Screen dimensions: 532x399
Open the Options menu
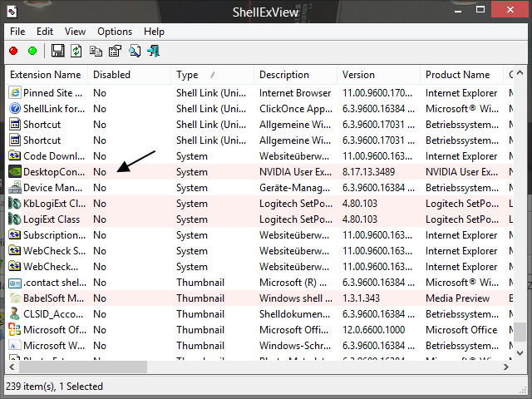(x=115, y=32)
